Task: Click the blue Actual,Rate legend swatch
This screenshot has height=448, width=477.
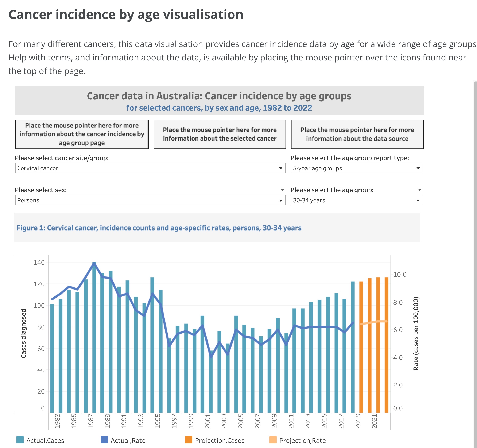Action: click(x=104, y=440)
